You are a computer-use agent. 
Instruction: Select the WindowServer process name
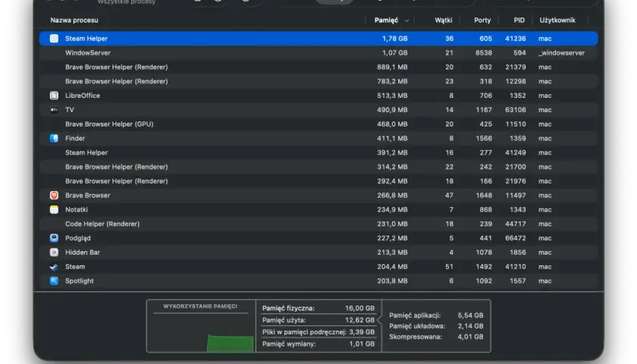pyautogui.click(x=88, y=53)
